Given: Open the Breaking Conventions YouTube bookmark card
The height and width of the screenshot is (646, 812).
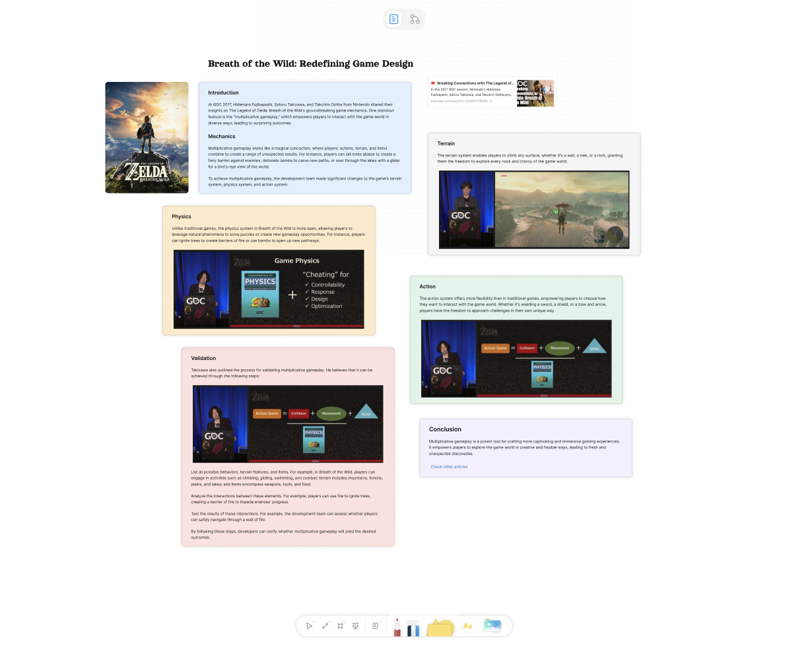Looking at the screenshot, I should 492,92.
